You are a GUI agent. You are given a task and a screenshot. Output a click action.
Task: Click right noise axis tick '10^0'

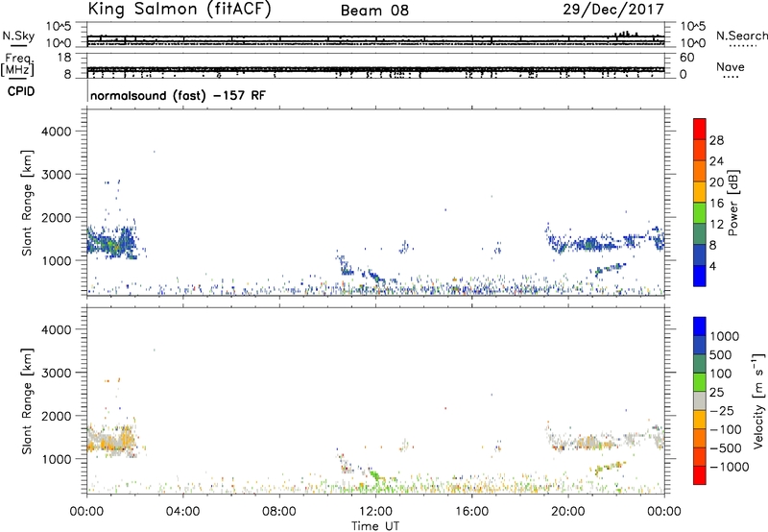[693, 43]
